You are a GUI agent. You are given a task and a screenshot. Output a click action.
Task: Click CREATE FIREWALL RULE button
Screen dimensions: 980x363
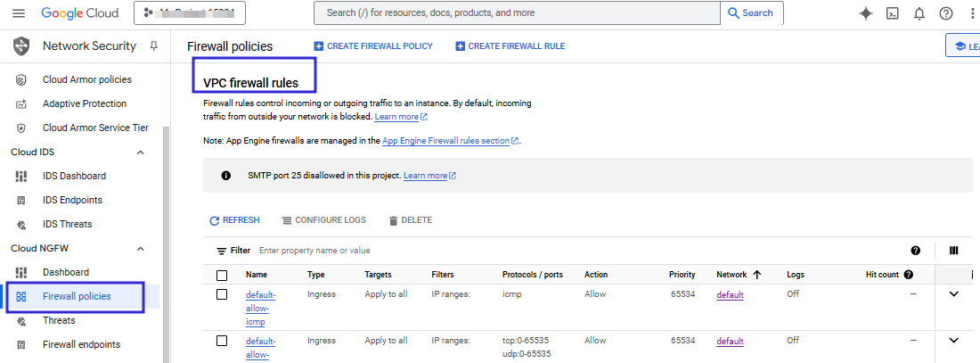click(510, 46)
